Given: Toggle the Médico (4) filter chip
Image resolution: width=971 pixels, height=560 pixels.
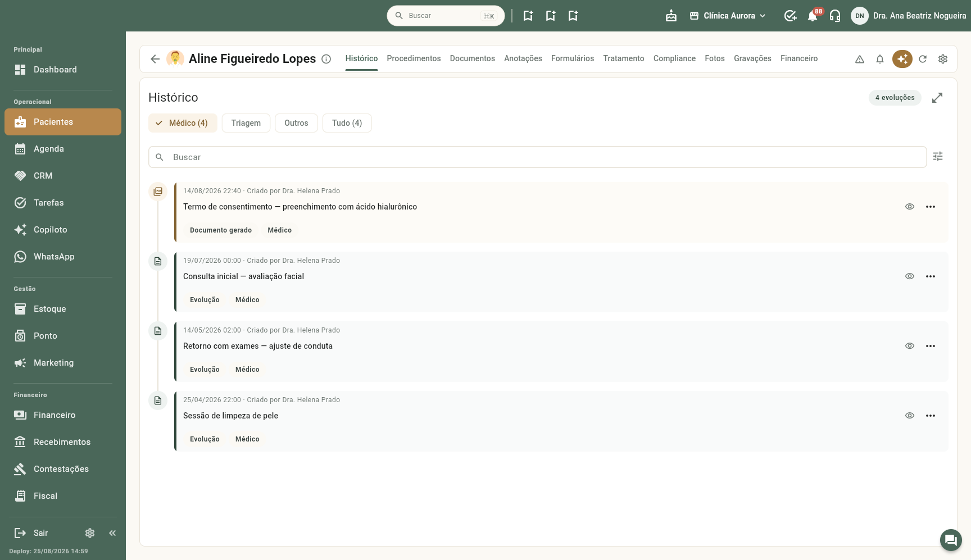Looking at the screenshot, I should point(183,123).
